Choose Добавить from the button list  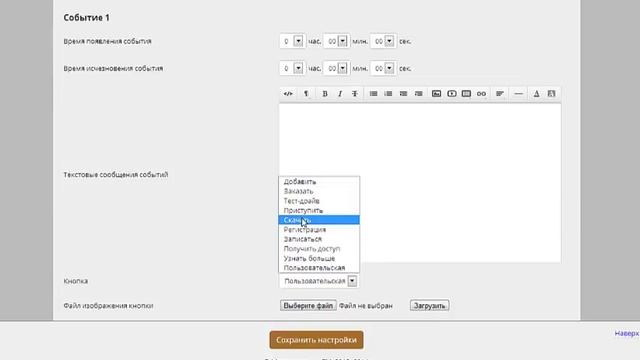[x=319, y=182]
